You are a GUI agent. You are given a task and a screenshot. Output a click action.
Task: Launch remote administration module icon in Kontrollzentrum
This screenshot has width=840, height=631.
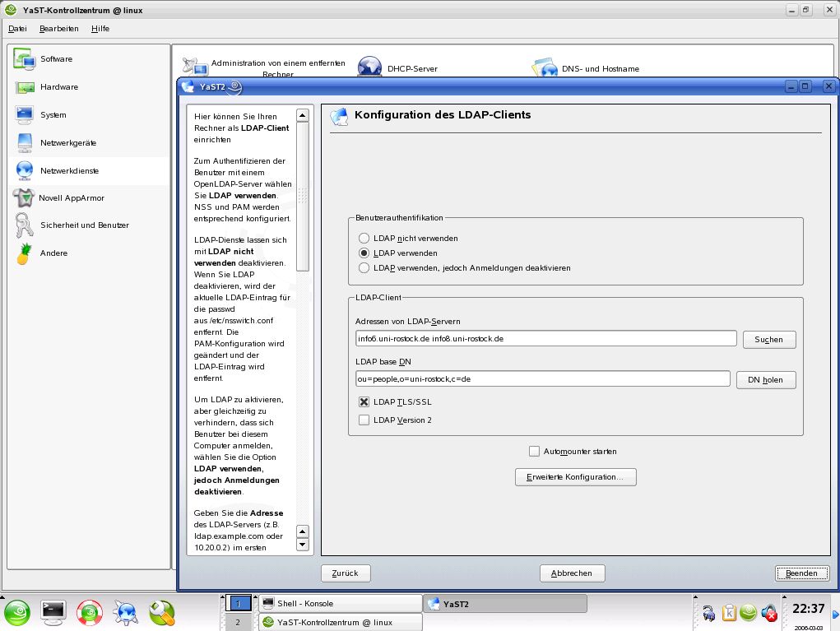click(x=194, y=67)
